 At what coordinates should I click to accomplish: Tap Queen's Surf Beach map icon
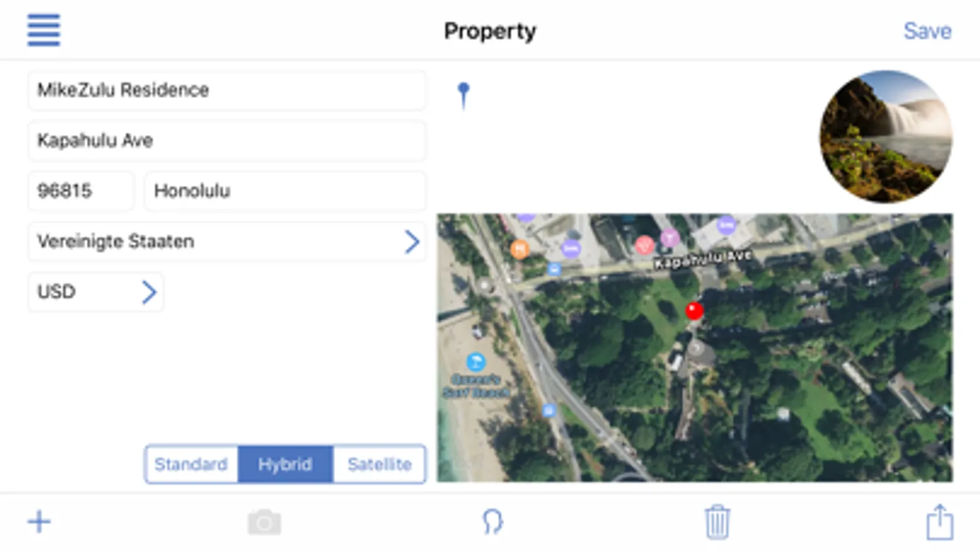476,362
